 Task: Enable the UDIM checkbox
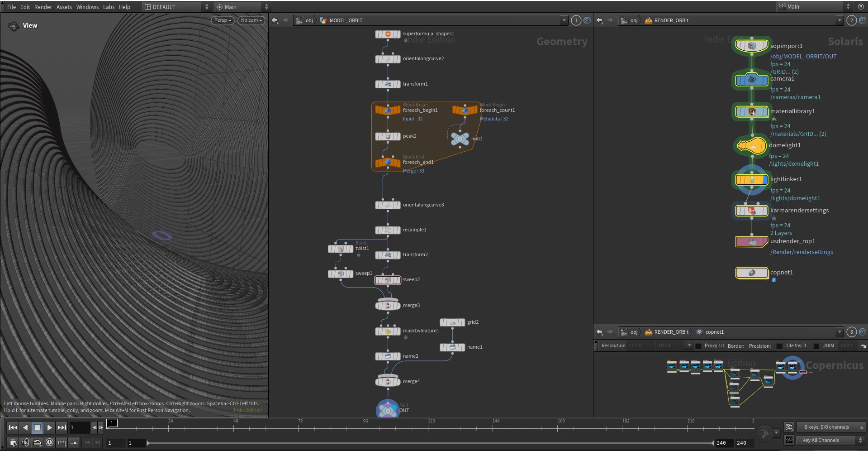816,345
